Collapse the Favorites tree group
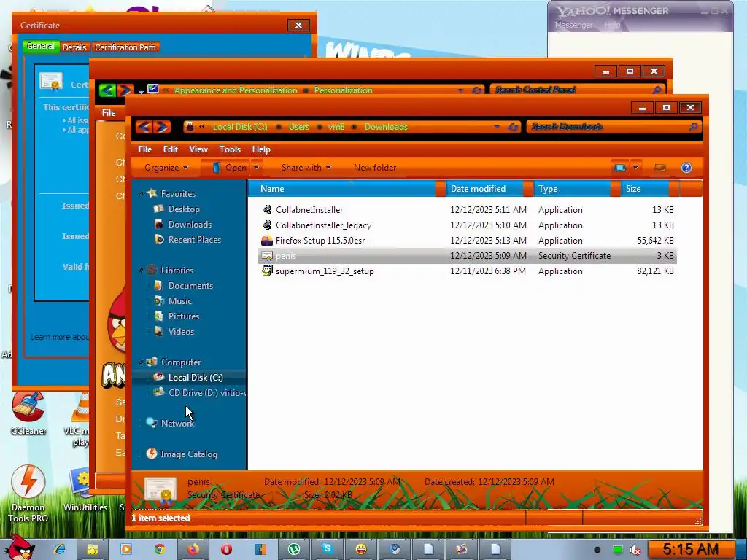Viewport: 747px width, 560px height. (141, 194)
